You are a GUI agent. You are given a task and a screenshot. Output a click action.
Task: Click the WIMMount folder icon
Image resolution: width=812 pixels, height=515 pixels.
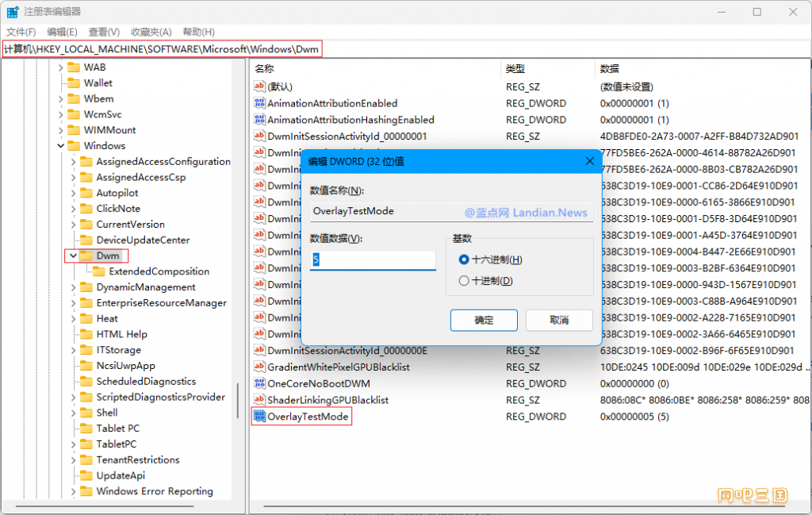[x=74, y=130]
